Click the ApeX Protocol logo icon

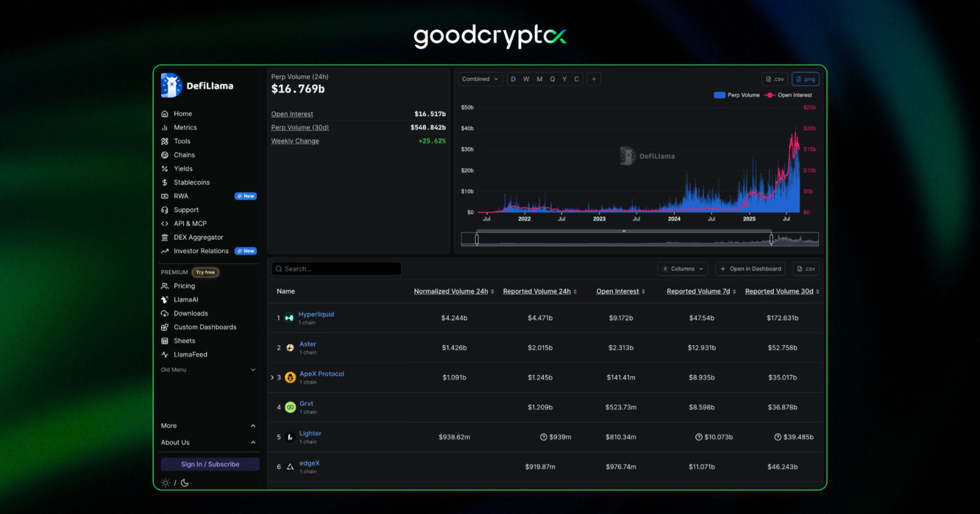point(290,377)
